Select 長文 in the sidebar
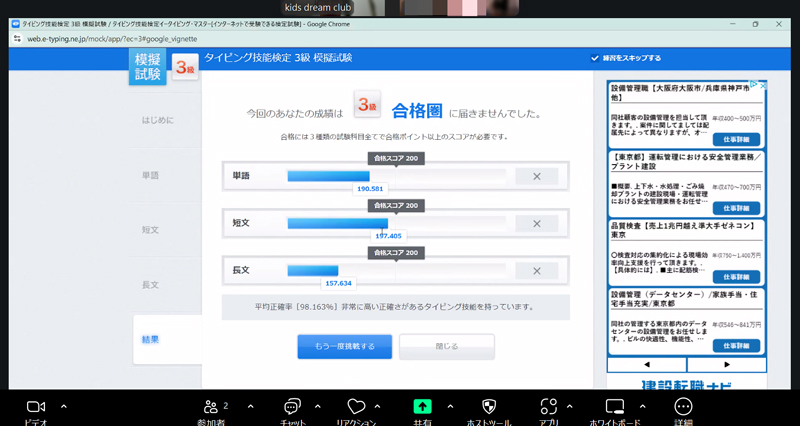 click(151, 285)
